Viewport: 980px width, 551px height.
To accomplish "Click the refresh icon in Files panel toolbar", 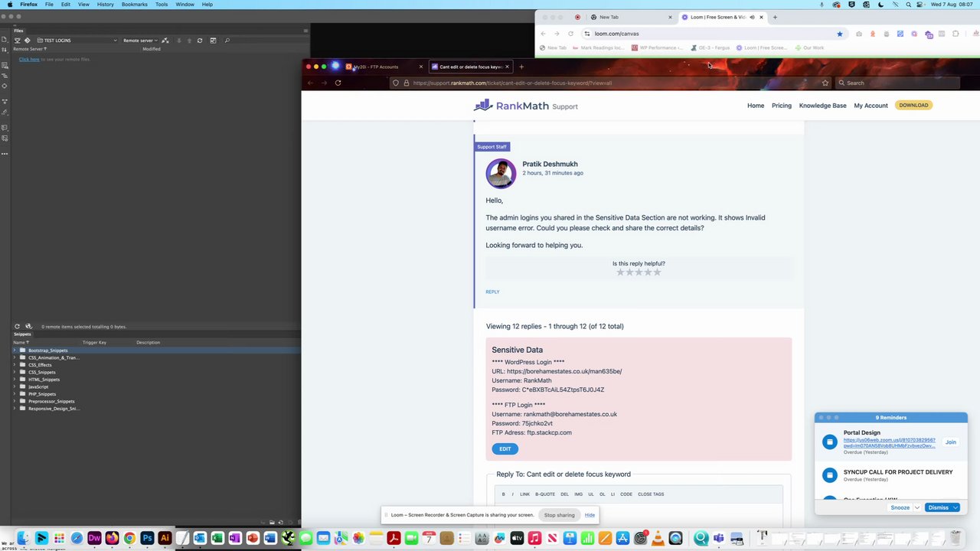I will click(x=200, y=41).
